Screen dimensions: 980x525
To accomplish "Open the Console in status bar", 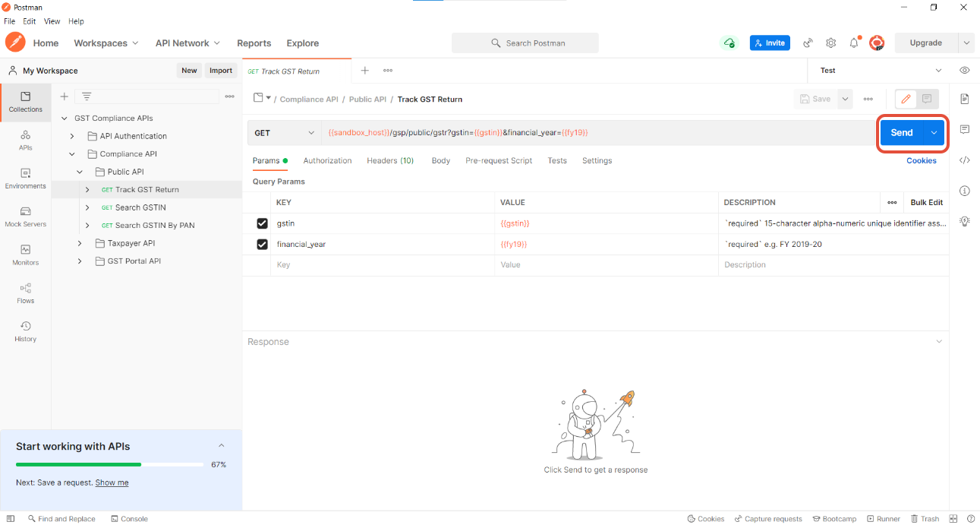I will click(x=129, y=519).
